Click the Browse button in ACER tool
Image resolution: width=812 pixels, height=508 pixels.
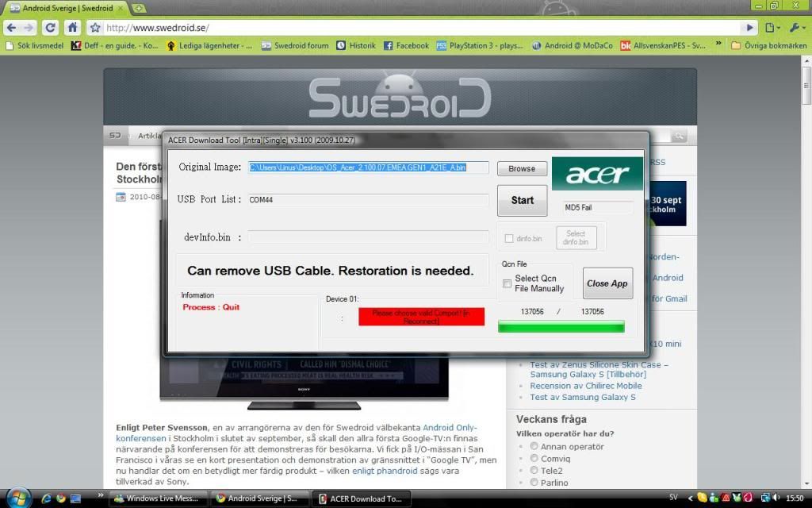pyautogui.click(x=522, y=168)
